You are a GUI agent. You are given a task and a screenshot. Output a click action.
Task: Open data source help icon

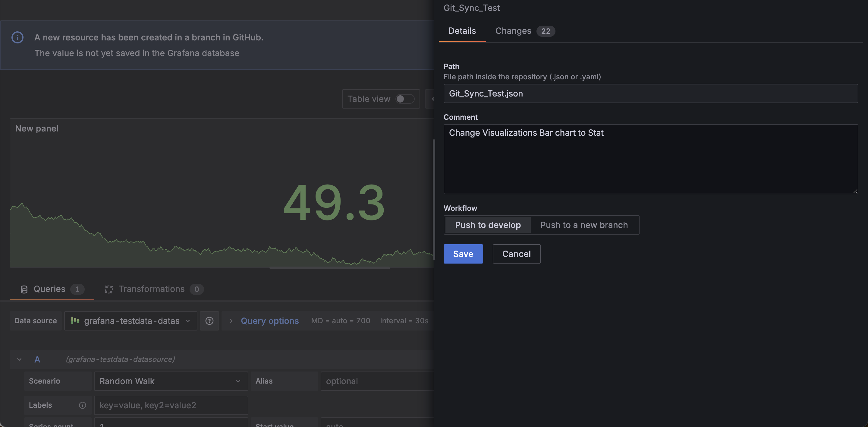pyautogui.click(x=209, y=321)
